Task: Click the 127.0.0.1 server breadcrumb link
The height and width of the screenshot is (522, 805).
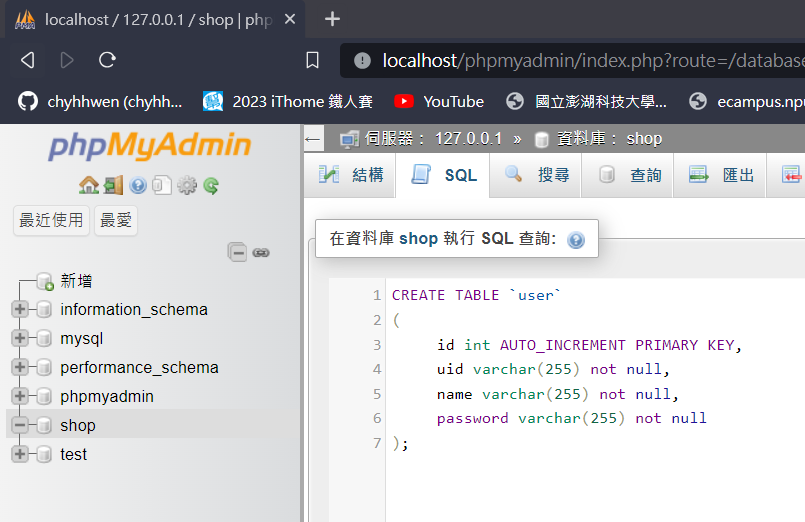Action: tap(468, 139)
